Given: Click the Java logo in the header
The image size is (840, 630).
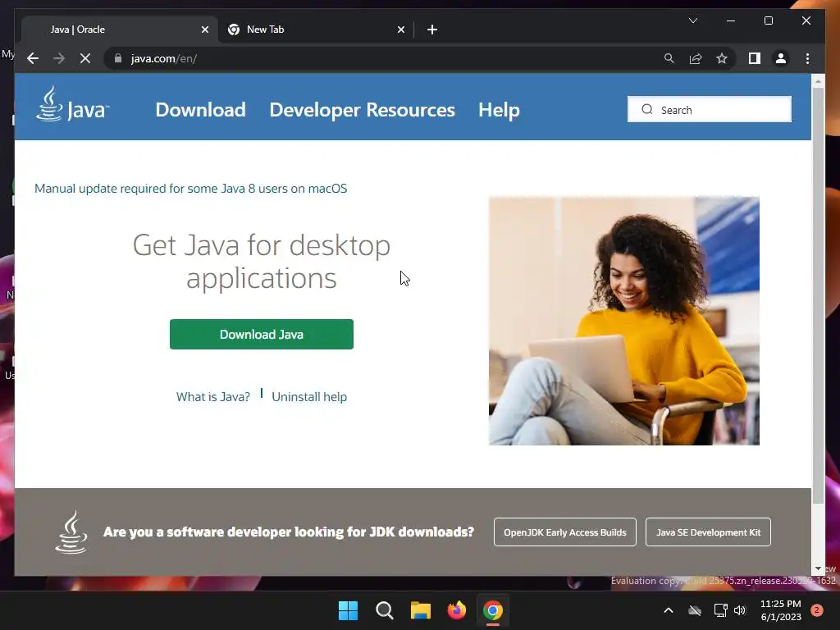Looking at the screenshot, I should pos(72,104).
